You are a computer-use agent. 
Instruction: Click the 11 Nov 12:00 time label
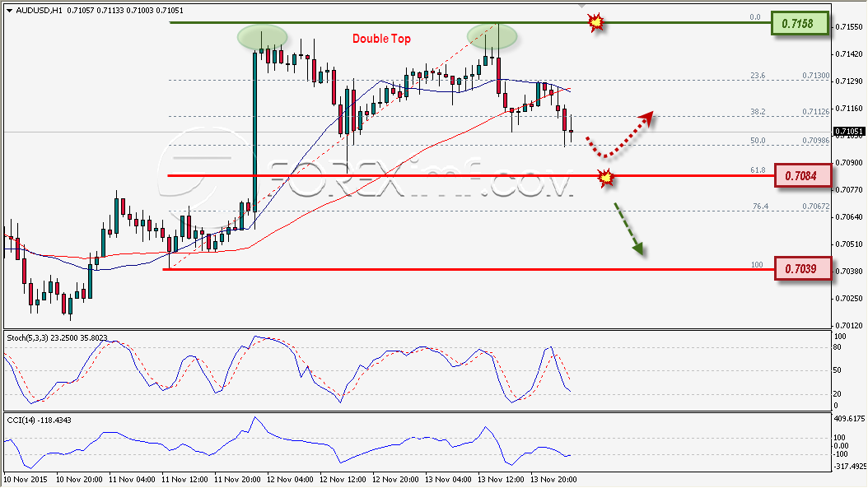[185, 479]
